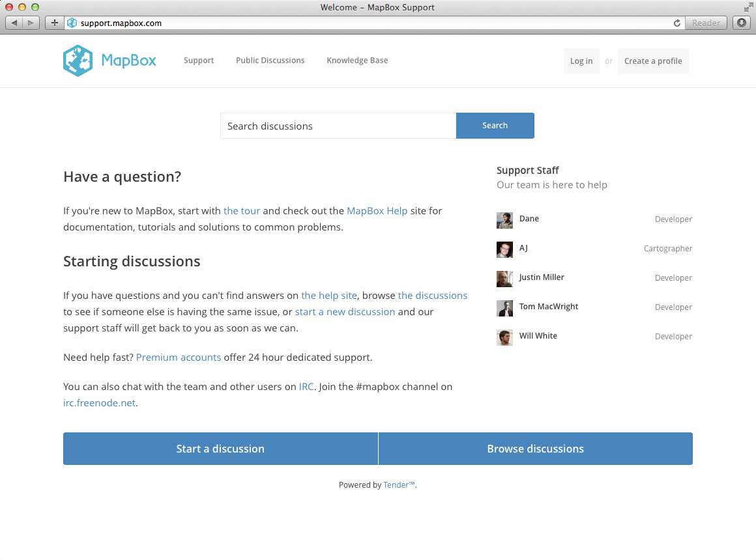Click the MapBox hexagon logo icon
This screenshot has height=560, width=756.
click(78, 61)
